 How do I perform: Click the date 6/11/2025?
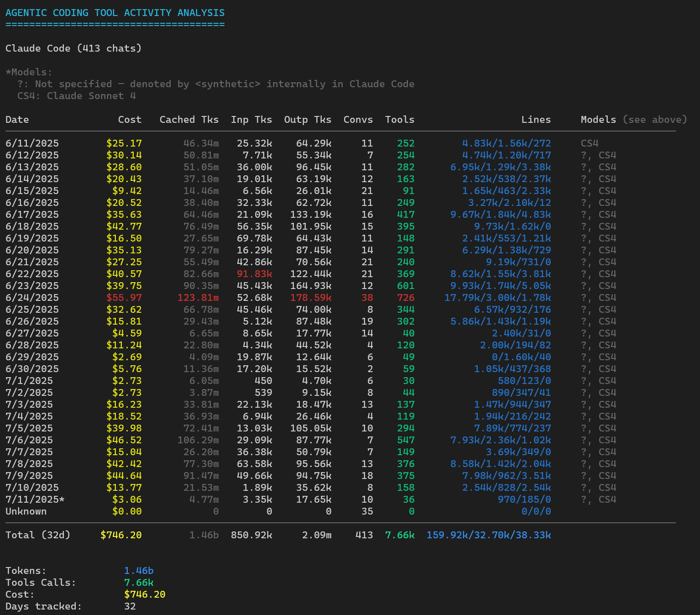[x=32, y=143]
